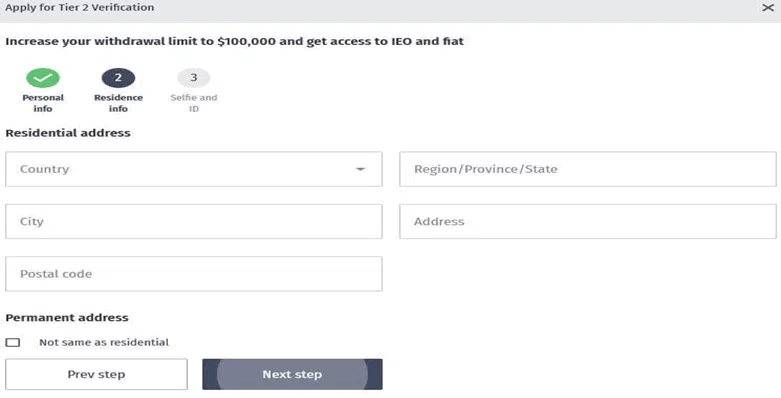781x398 pixels.
Task: Select the Address text field
Action: pos(588,221)
